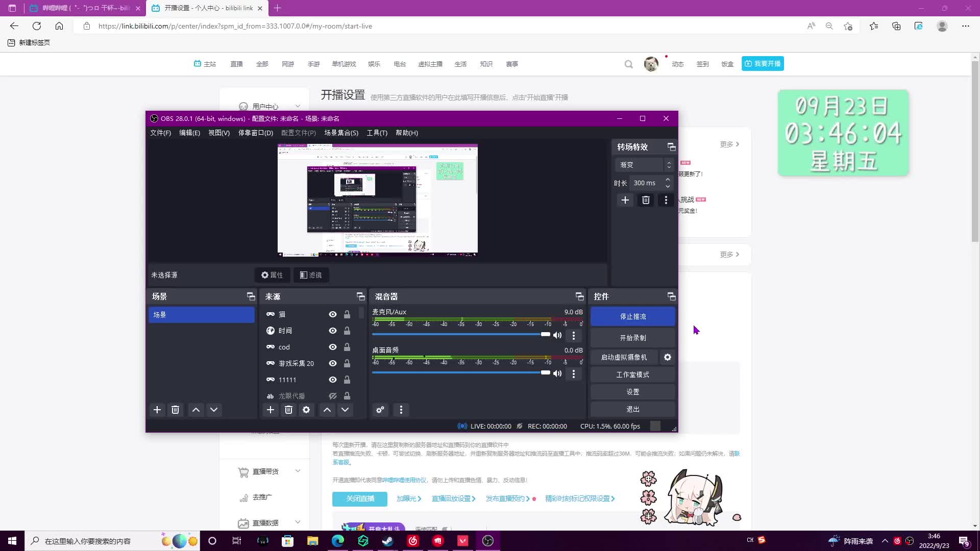Expand 直播回放设置 link arrow
The image size is (980, 551).
474,498
